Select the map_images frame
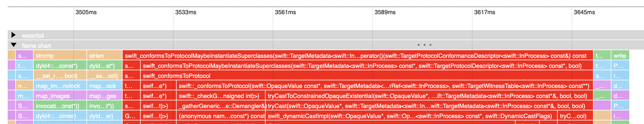 click(60, 96)
